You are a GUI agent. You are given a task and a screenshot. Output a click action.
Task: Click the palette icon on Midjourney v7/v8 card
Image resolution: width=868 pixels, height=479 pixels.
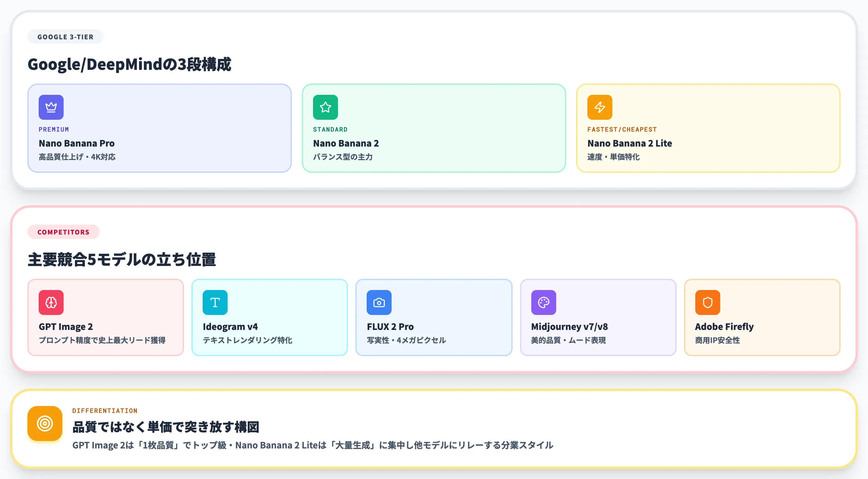coord(543,302)
